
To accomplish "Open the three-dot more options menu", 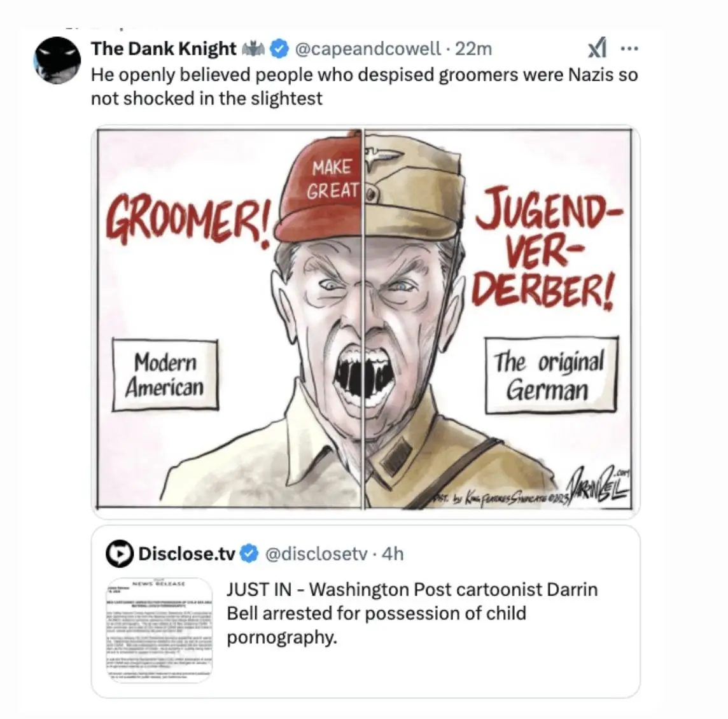I will (629, 48).
